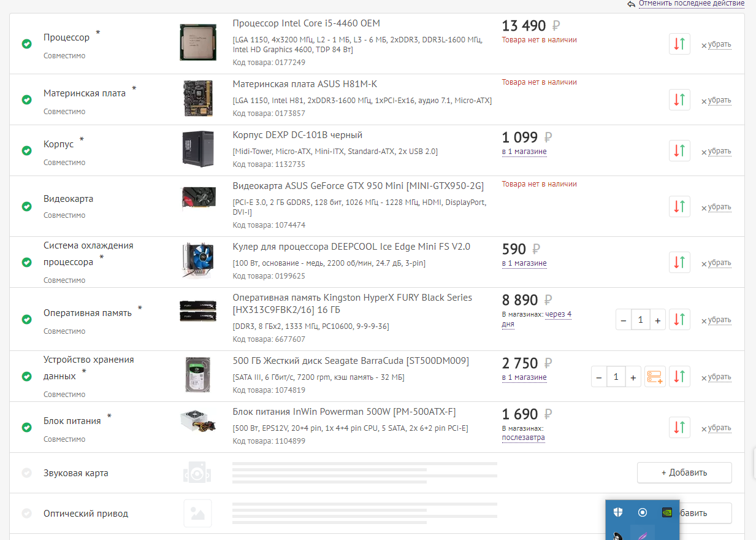Image resolution: width=756 pixels, height=540 pixels.
Task: Open the GTX 950 Mini video card thumbnail
Action: pyautogui.click(x=198, y=198)
